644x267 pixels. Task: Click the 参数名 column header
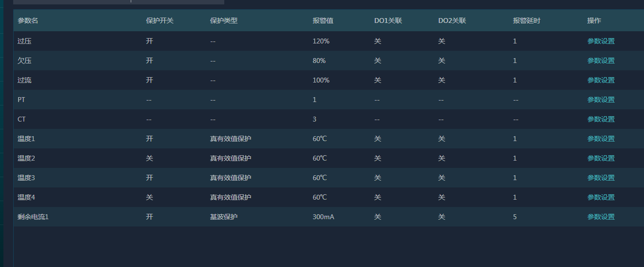point(28,21)
